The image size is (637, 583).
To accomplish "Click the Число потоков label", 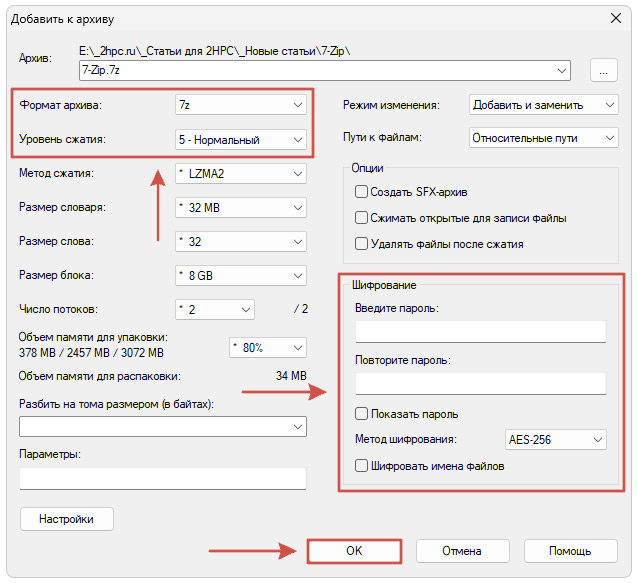I will [x=58, y=309].
